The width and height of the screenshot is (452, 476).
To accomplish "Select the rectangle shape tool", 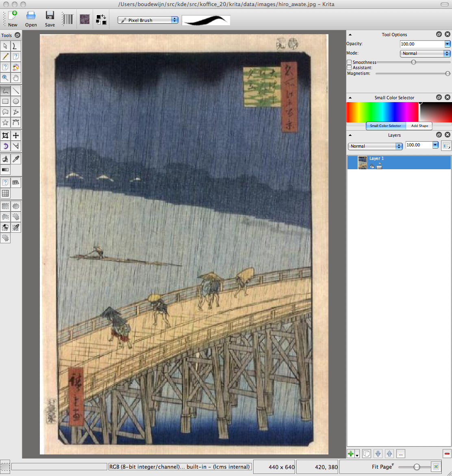I will 5,101.
